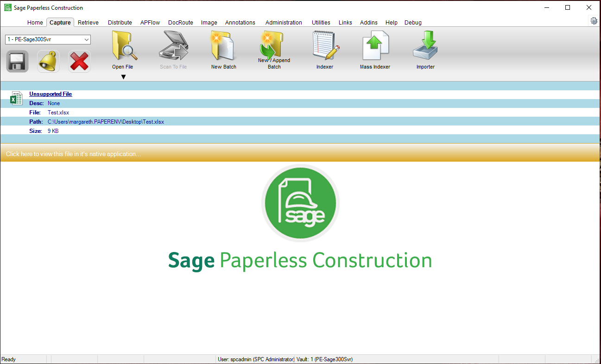Select the Capture tab
This screenshot has width=601, height=364.
tap(60, 22)
